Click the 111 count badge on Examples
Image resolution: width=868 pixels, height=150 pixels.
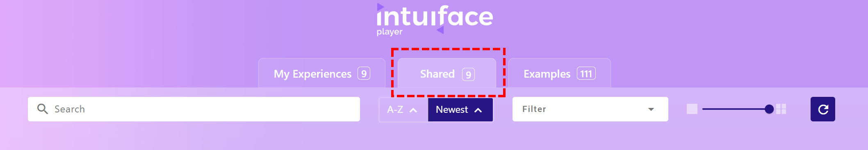click(x=586, y=74)
